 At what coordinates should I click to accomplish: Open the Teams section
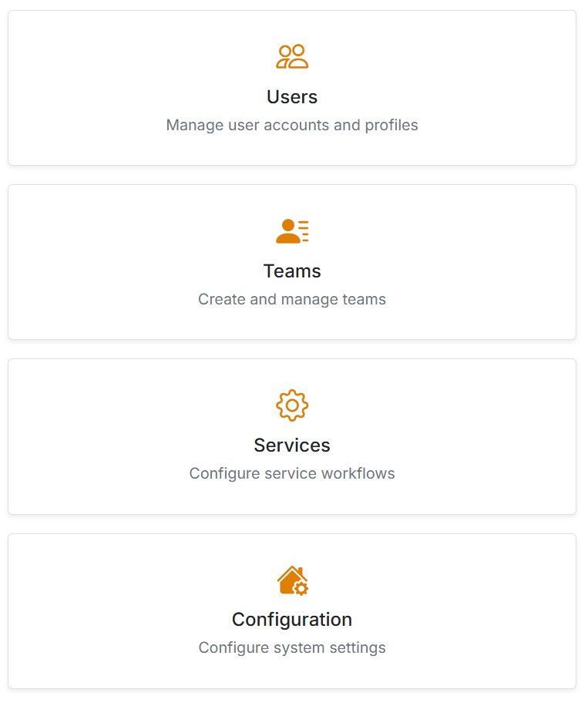[292, 262]
